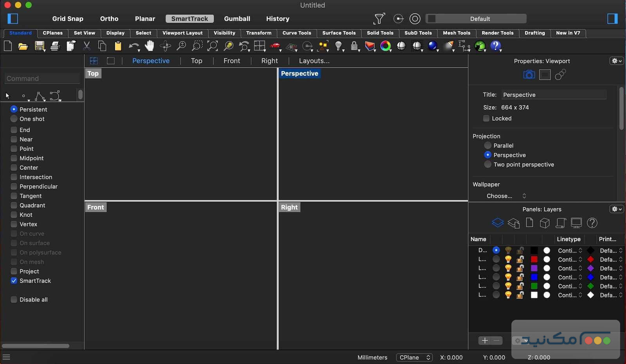Click the Open folder icon
Screen dimensions: 626x364
coord(23,47)
